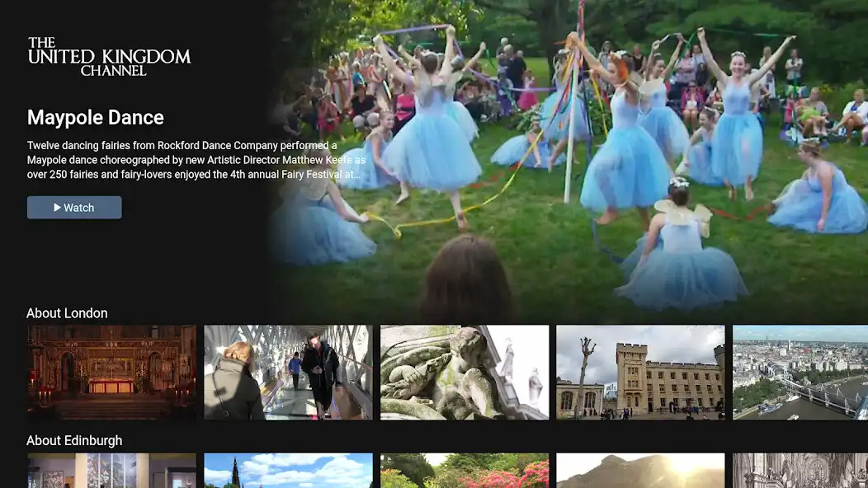Open the stone gargoyle statue thumbnail
868x488 pixels.
coord(464,372)
